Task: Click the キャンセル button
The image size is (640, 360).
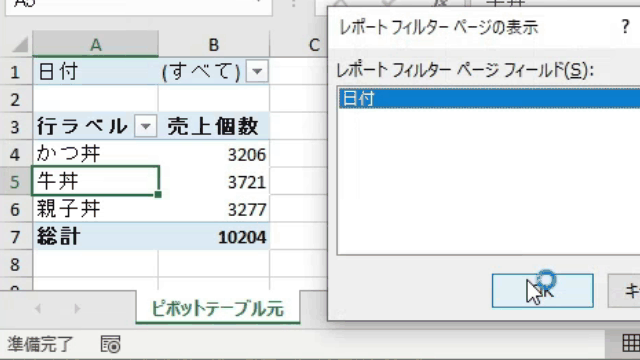Action: coord(624,291)
